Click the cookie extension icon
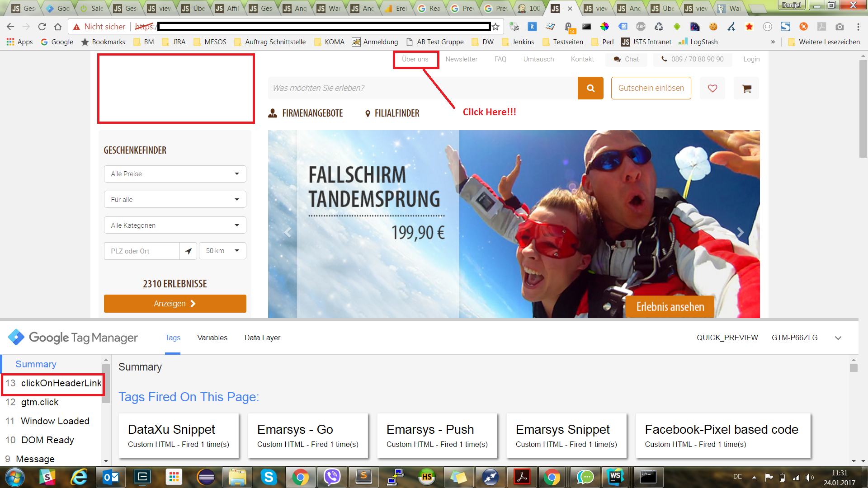This screenshot has width=868, height=488. 713,27
